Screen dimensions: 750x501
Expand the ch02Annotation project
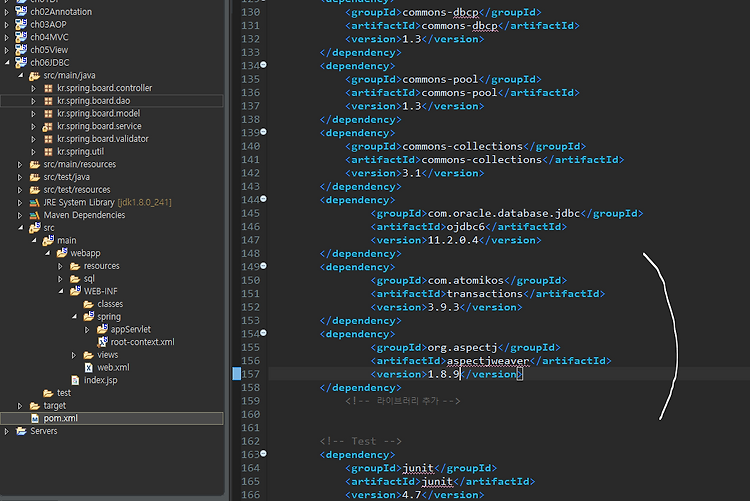[x=6, y=12]
